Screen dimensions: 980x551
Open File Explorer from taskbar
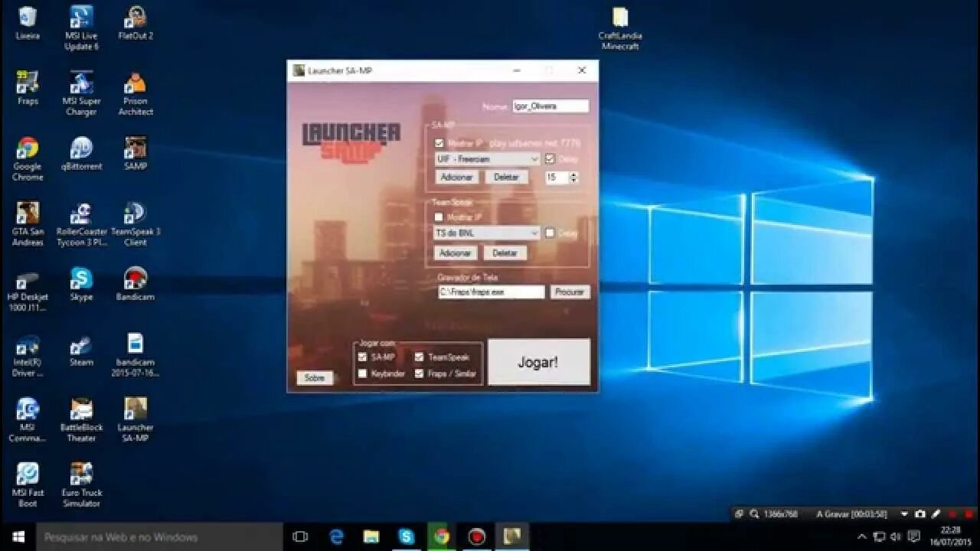click(371, 536)
